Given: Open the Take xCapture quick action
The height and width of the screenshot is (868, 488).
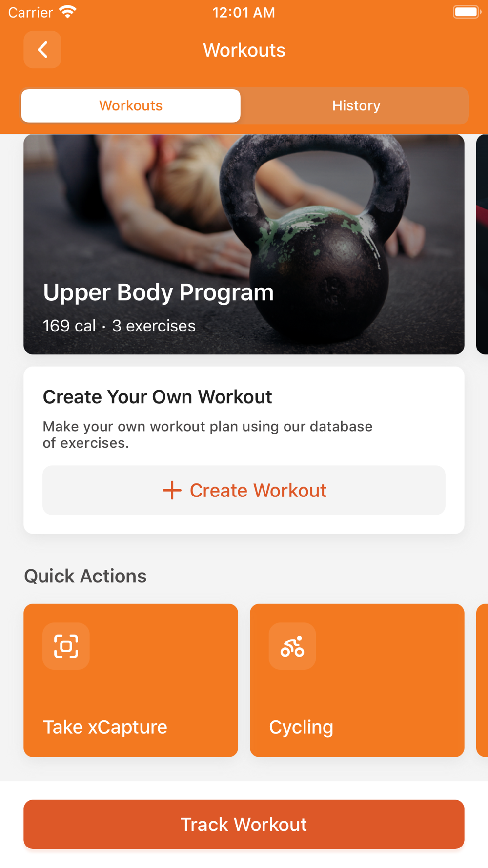Looking at the screenshot, I should pyautogui.click(x=131, y=680).
